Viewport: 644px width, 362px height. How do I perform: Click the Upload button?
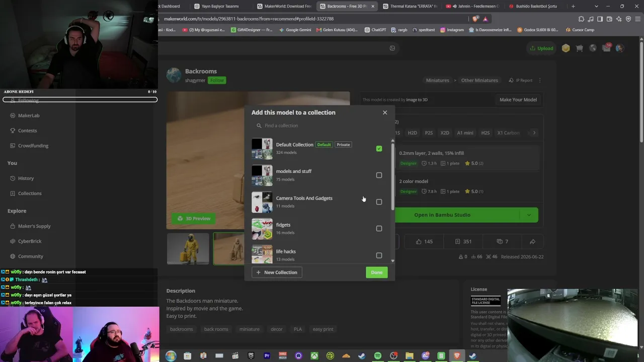(x=541, y=48)
